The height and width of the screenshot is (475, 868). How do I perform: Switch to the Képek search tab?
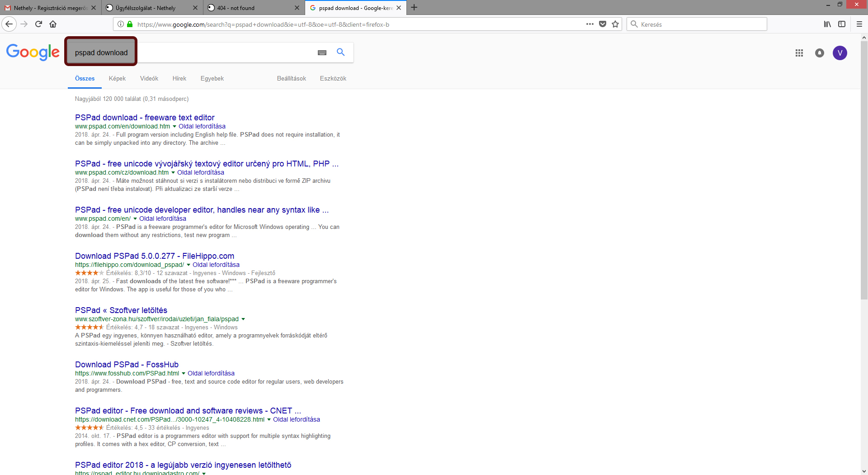(117, 79)
